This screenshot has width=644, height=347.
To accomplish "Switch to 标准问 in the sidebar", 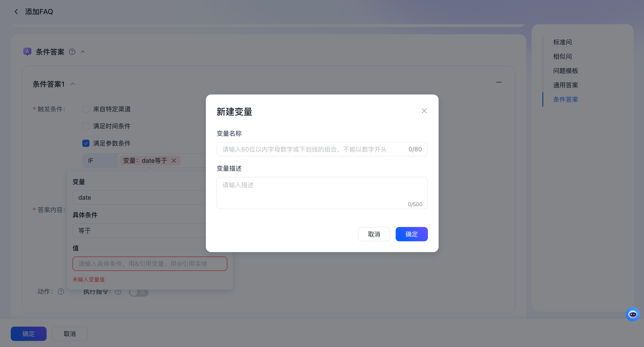I will tap(562, 42).
